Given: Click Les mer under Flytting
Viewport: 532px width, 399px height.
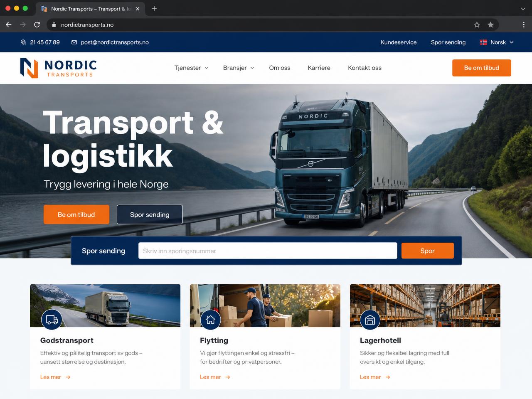Looking at the screenshot, I should [210, 377].
